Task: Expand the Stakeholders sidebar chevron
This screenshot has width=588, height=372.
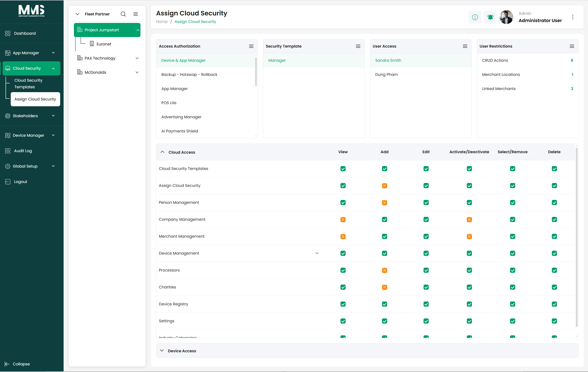Action: [53, 116]
